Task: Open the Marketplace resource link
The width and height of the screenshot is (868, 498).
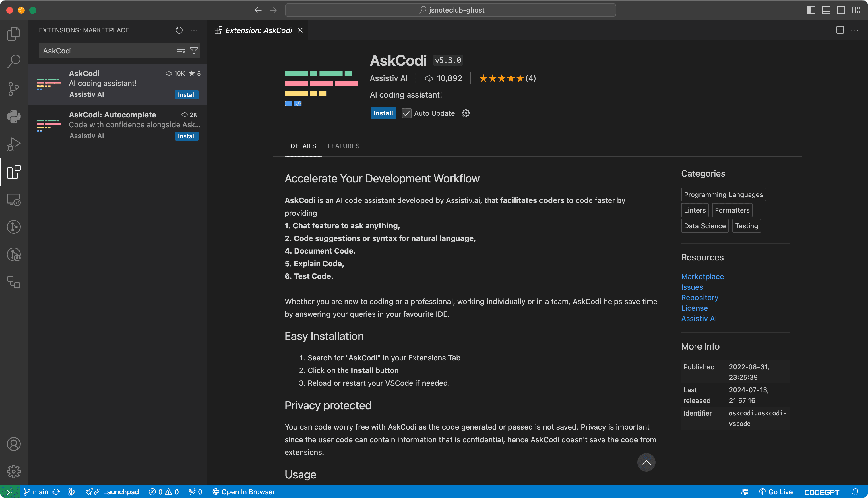Action: tap(702, 276)
